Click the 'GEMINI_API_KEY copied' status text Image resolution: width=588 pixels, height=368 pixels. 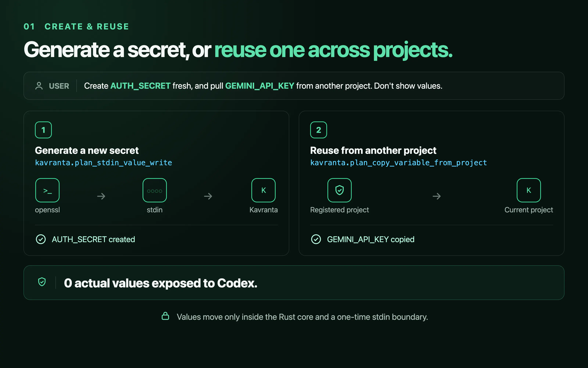click(x=371, y=240)
